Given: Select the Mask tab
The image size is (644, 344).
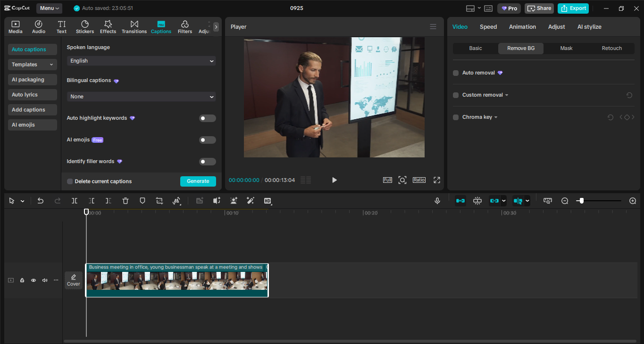Looking at the screenshot, I should (x=566, y=49).
